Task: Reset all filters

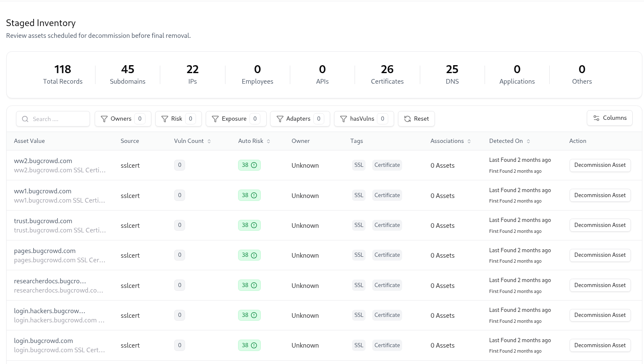Action: (x=416, y=119)
